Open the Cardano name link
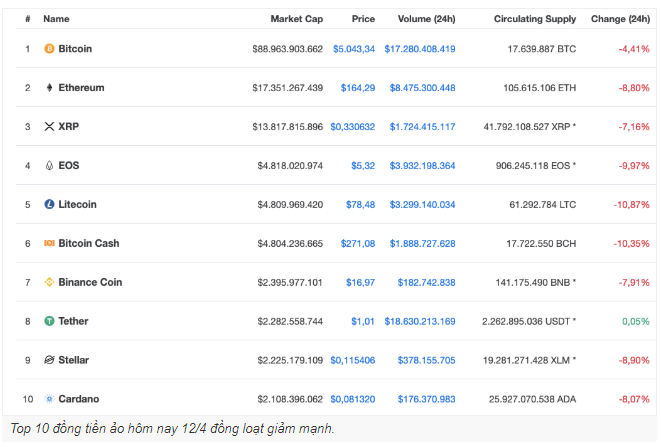This screenshot has width=661, height=447. tap(79, 399)
